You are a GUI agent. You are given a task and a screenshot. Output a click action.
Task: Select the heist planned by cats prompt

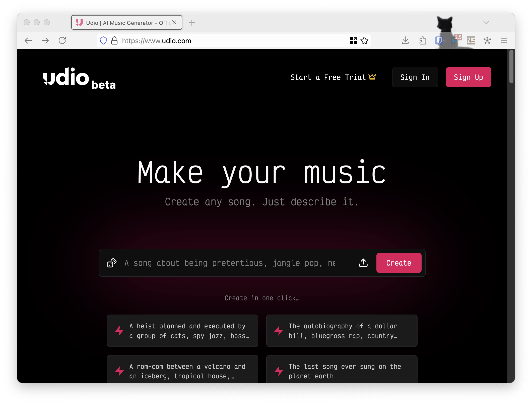[x=182, y=331]
